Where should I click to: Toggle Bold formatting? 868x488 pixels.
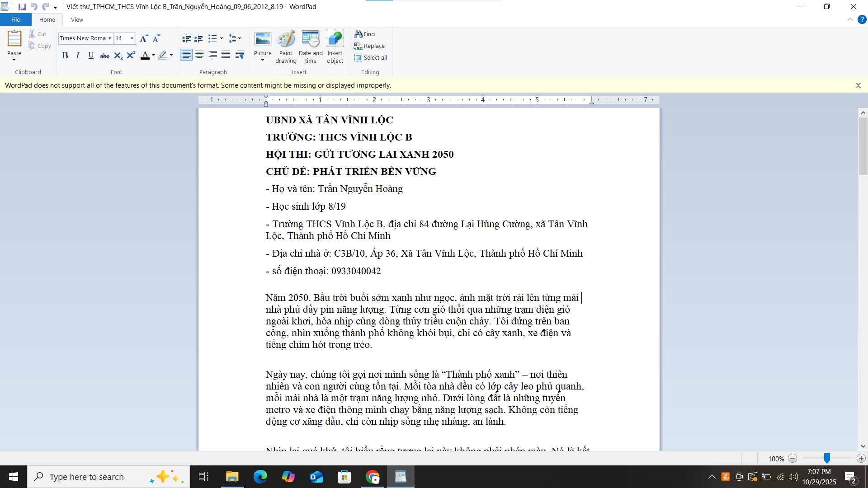pyautogui.click(x=65, y=56)
